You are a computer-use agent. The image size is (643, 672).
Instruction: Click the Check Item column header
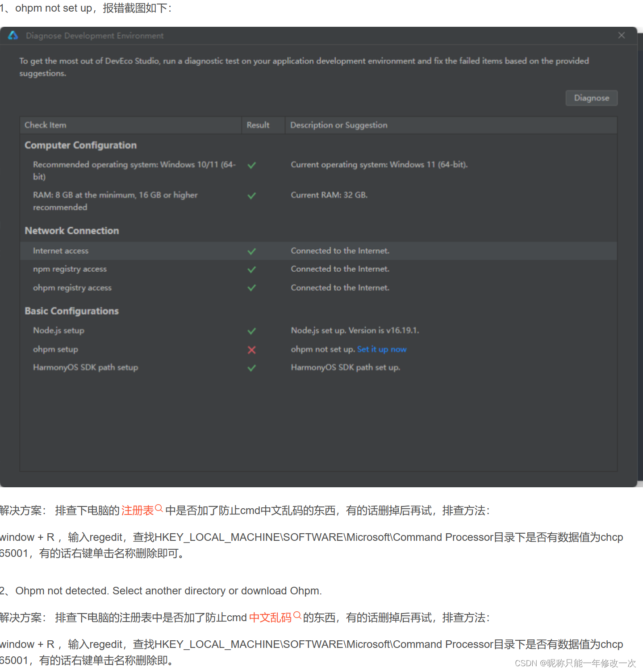click(x=45, y=125)
